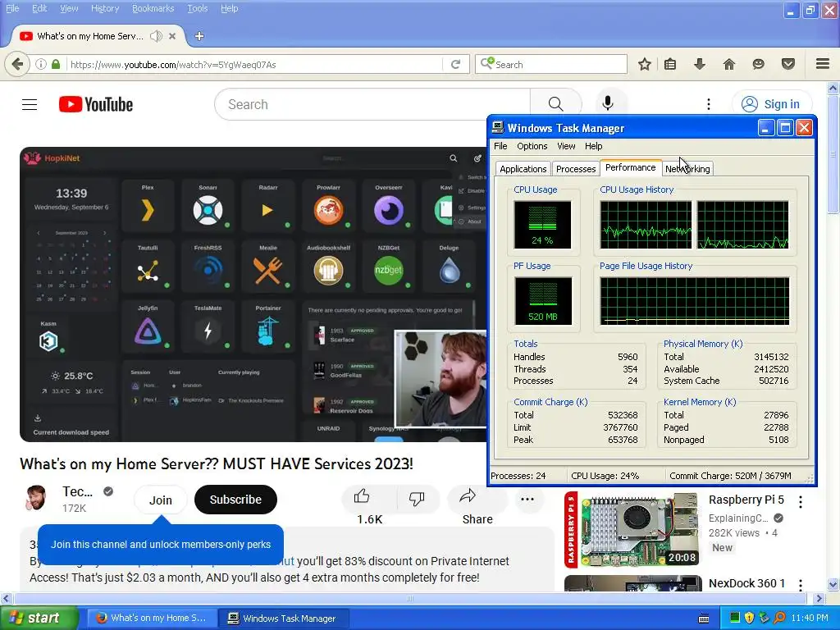Click ExplainingC... channel name
The width and height of the screenshot is (840, 630).
[x=738, y=518]
